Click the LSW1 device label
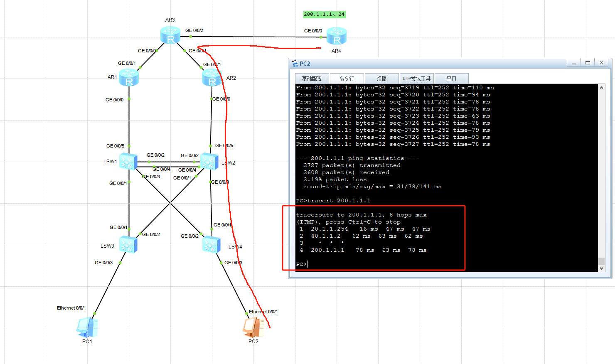The width and height of the screenshot is (615, 364). tap(110, 162)
